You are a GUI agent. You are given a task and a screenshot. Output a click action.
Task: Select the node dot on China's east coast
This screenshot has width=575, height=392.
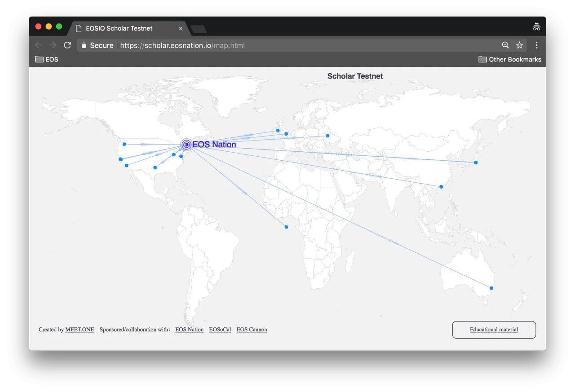441,186
